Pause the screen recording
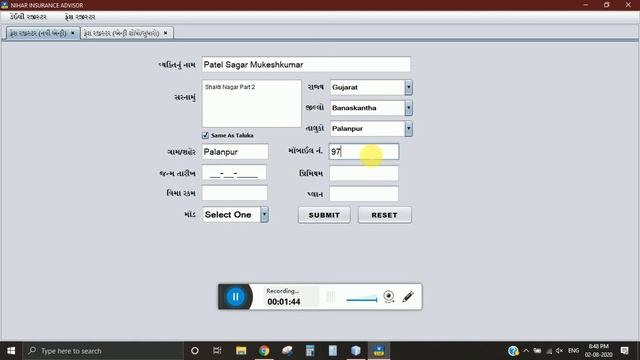Viewport: 640px width, 360px height. point(236,297)
